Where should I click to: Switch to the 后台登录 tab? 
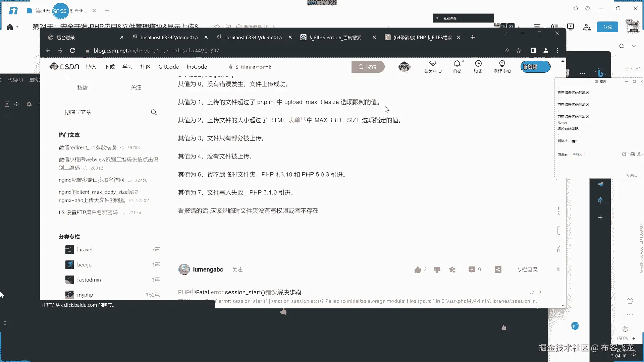tap(65, 38)
